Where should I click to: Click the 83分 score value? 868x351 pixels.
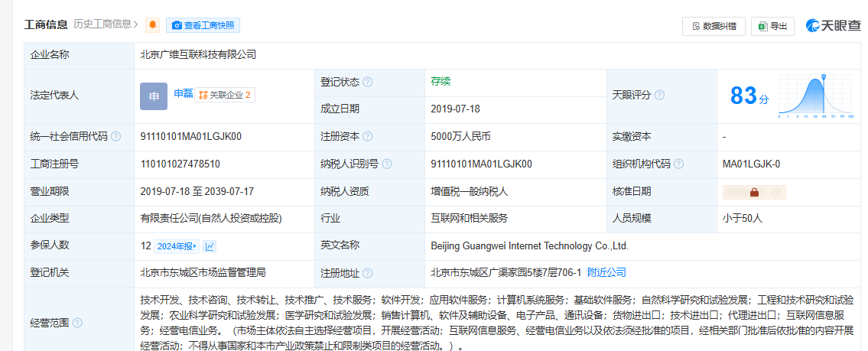[749, 96]
